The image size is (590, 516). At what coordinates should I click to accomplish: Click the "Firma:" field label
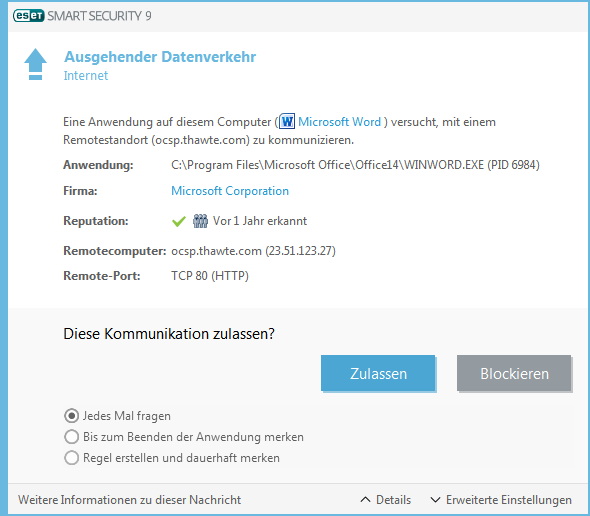[x=80, y=191]
